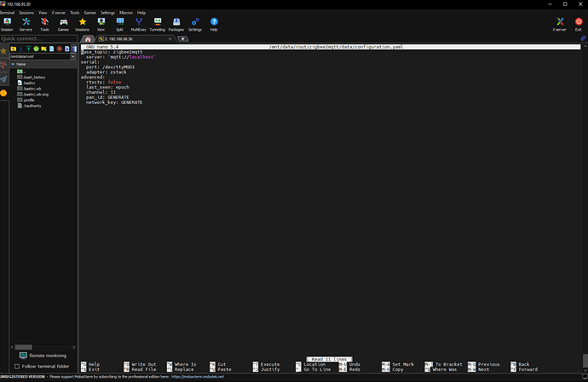588x382 pixels.
Task: Open the Sftp orange globe sidebar tab
Action: 3,93
